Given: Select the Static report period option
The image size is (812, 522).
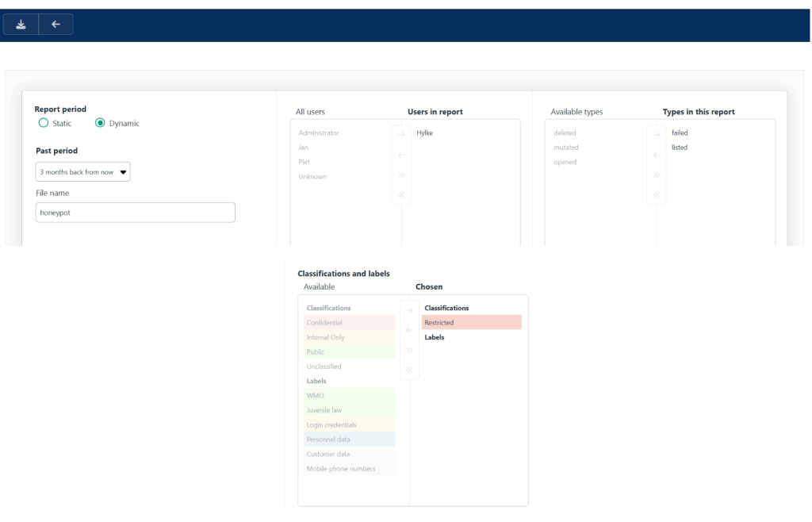Looking at the screenshot, I should [44, 123].
